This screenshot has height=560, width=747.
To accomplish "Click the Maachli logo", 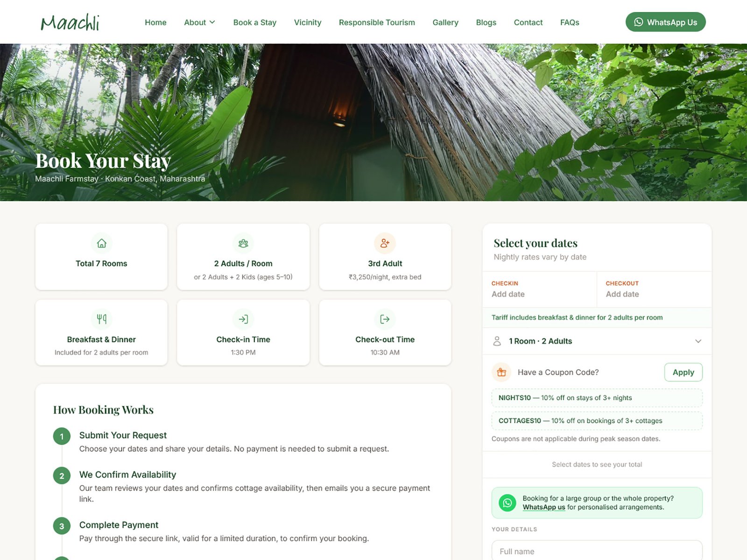I will 70,22.
